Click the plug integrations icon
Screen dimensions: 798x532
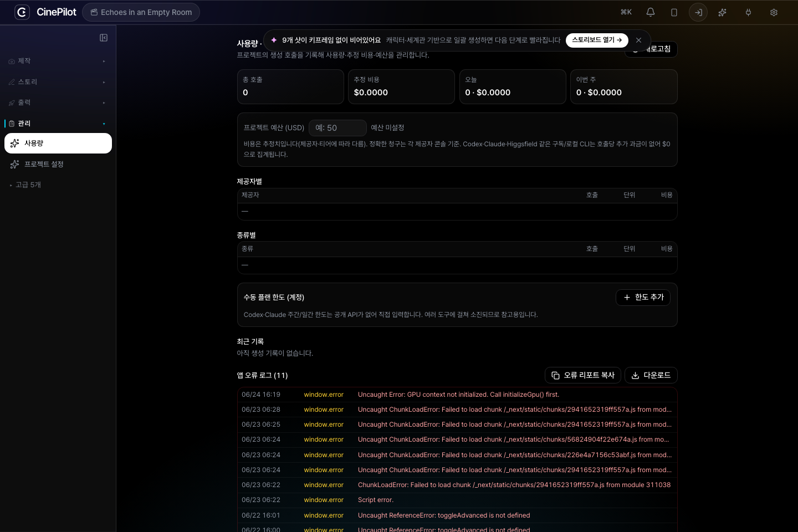pos(748,12)
